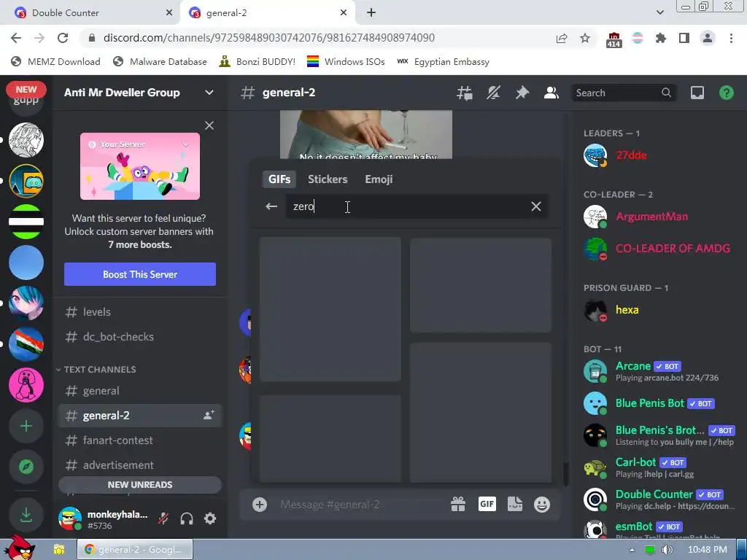
Task: Dismiss the server boost promo card
Action: [x=209, y=125]
